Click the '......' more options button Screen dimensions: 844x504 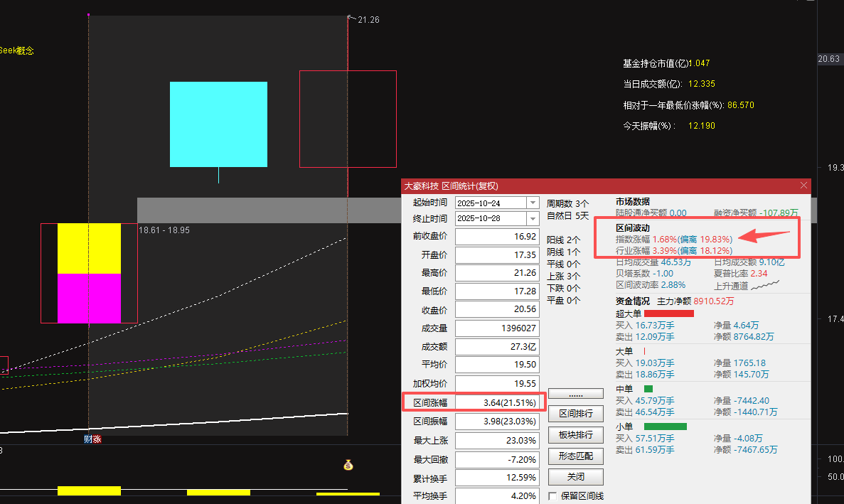point(576,393)
